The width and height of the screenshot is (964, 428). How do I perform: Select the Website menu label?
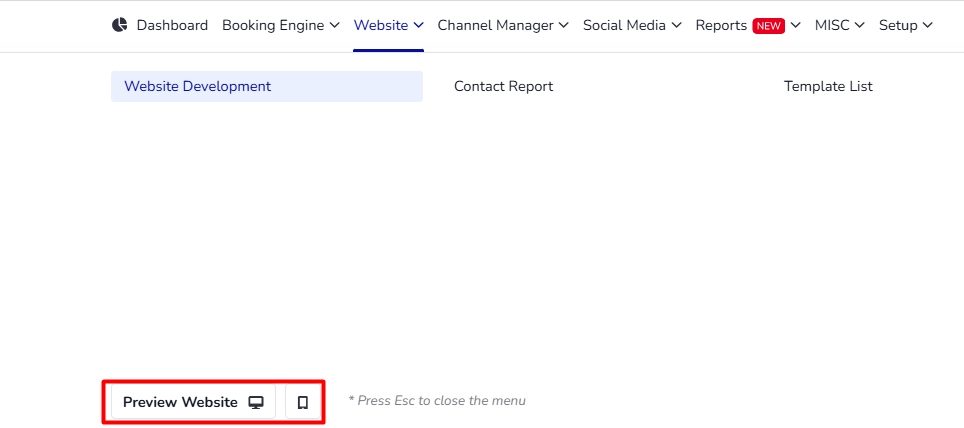coord(381,25)
